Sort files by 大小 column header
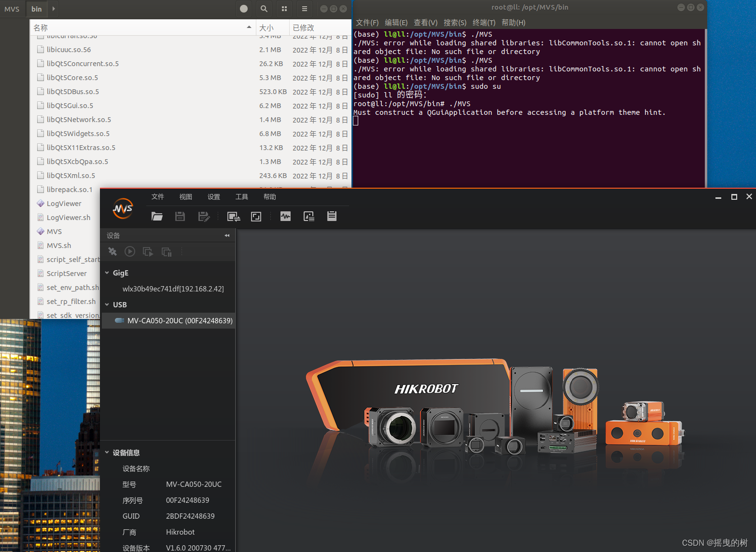Screen dimensions: 756x552 click(272, 28)
